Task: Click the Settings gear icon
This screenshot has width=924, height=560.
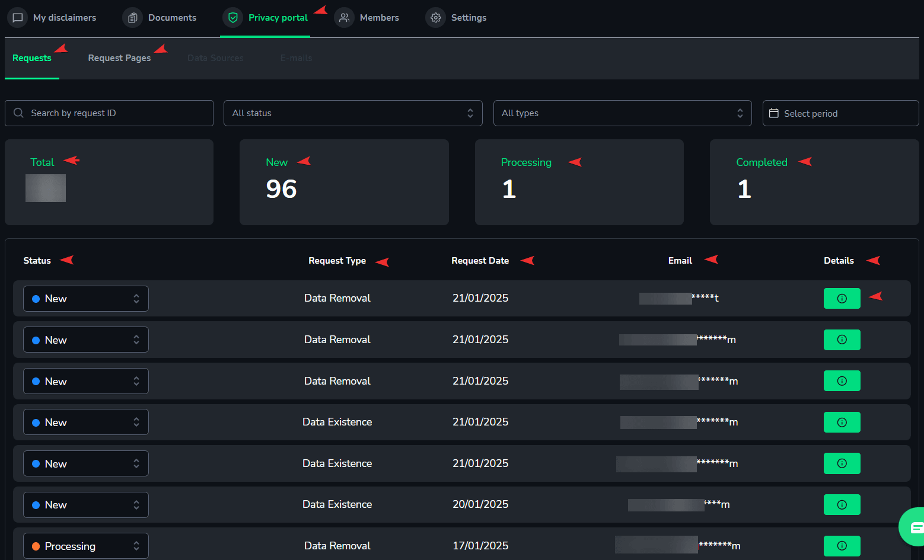Action: (x=436, y=18)
